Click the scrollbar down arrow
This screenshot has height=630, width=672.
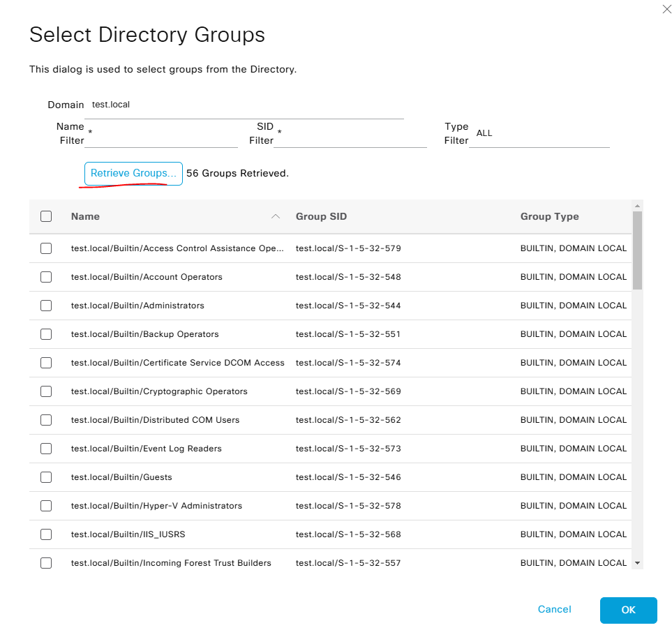637,563
